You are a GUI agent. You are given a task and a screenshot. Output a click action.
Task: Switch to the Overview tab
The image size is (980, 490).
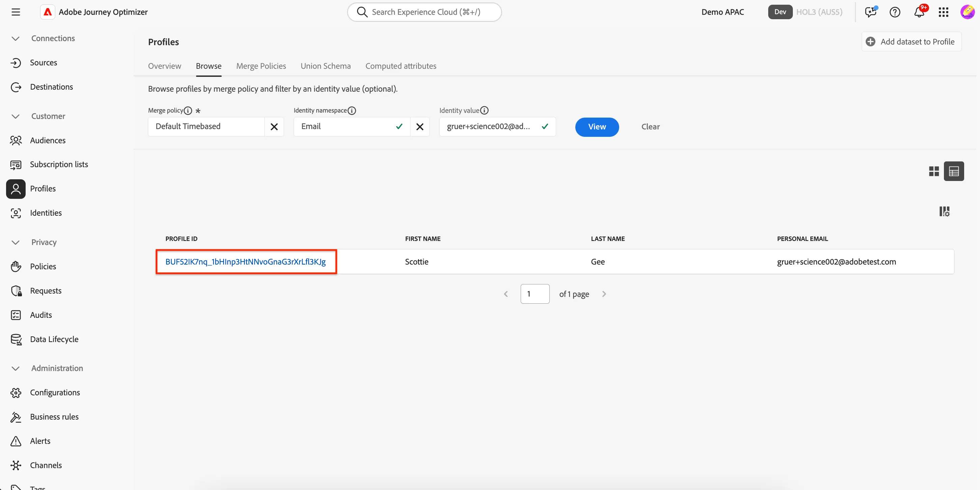164,66
